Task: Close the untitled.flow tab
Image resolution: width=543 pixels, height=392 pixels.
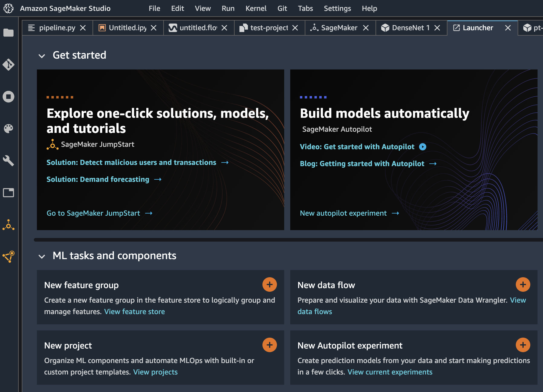Action: click(224, 28)
